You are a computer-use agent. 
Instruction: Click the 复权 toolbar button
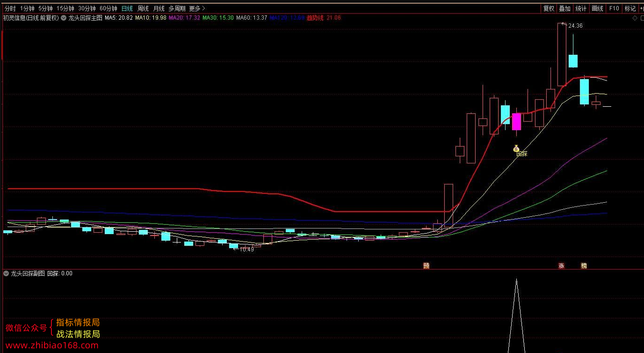point(549,8)
